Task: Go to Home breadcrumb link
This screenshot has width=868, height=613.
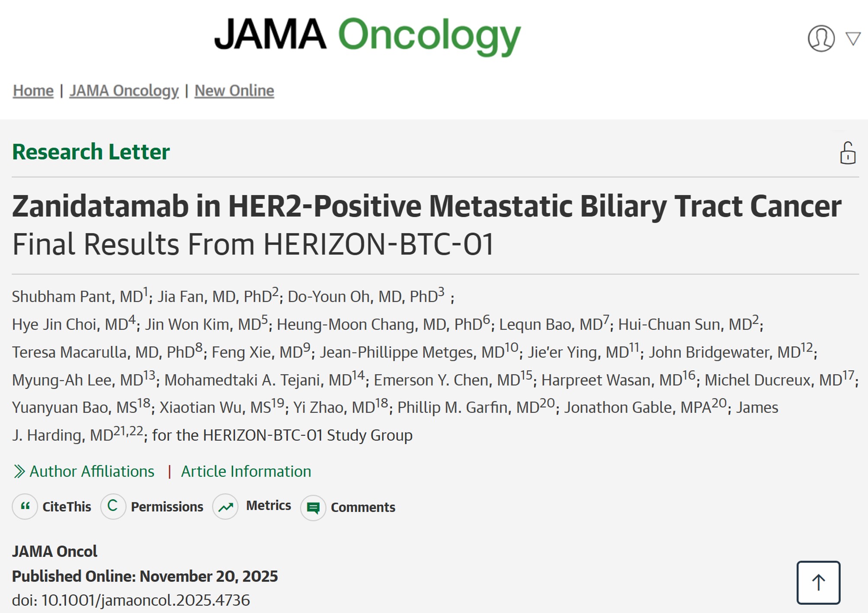Action: pyautogui.click(x=33, y=91)
